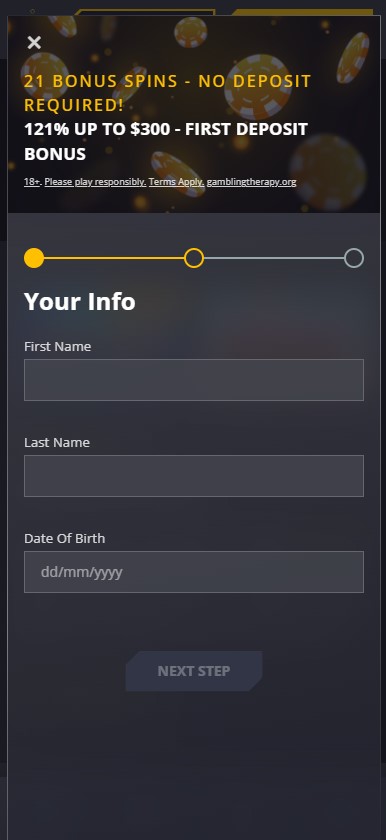Screen dimensions: 386x840
Task: Select the filled first step circle
Action: (x=34, y=258)
